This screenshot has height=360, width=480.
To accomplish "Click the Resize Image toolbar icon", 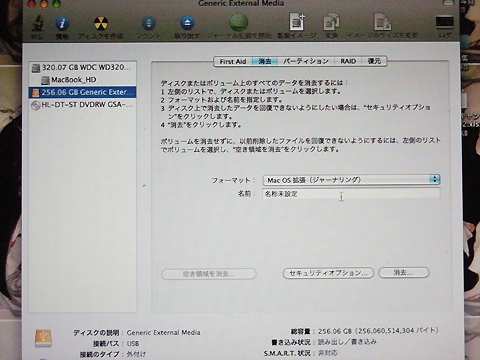I will tap(382, 23).
